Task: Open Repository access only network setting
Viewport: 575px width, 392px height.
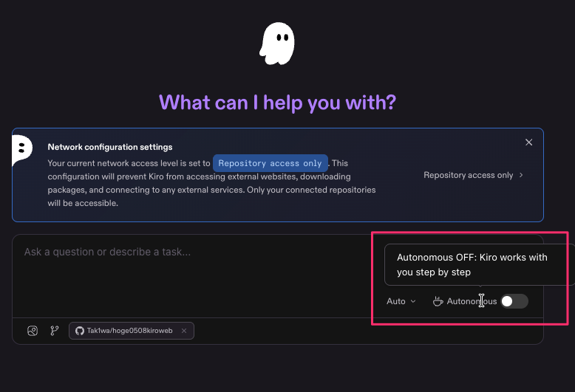Action: [x=473, y=175]
